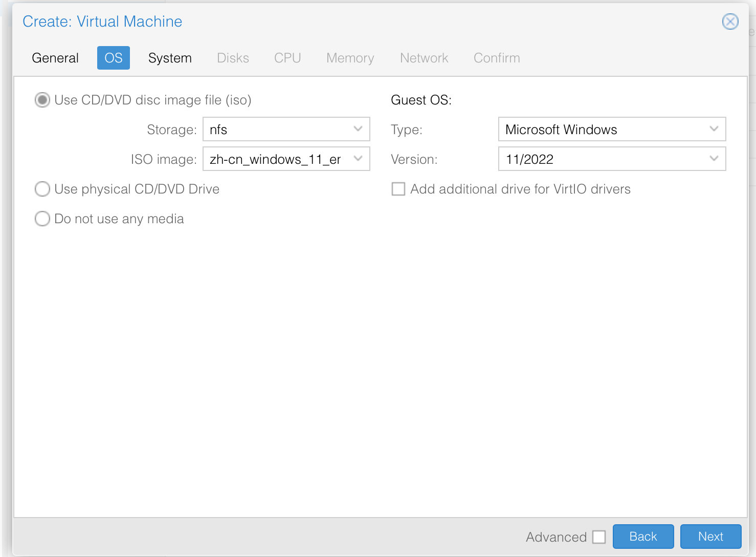Click the ISO image: label
This screenshot has width=756, height=557.
pyautogui.click(x=164, y=159)
